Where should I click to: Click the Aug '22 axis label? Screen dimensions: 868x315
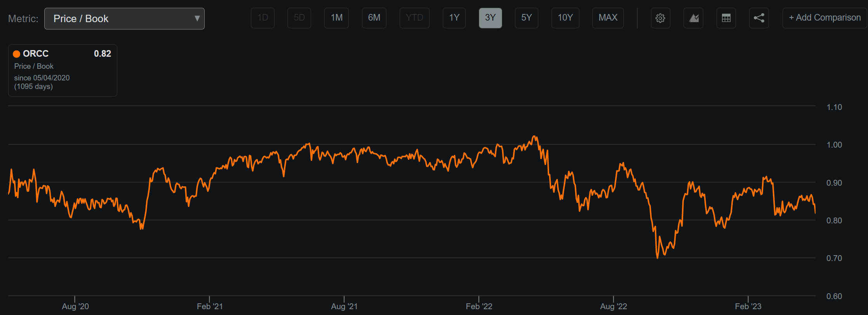[614, 306]
